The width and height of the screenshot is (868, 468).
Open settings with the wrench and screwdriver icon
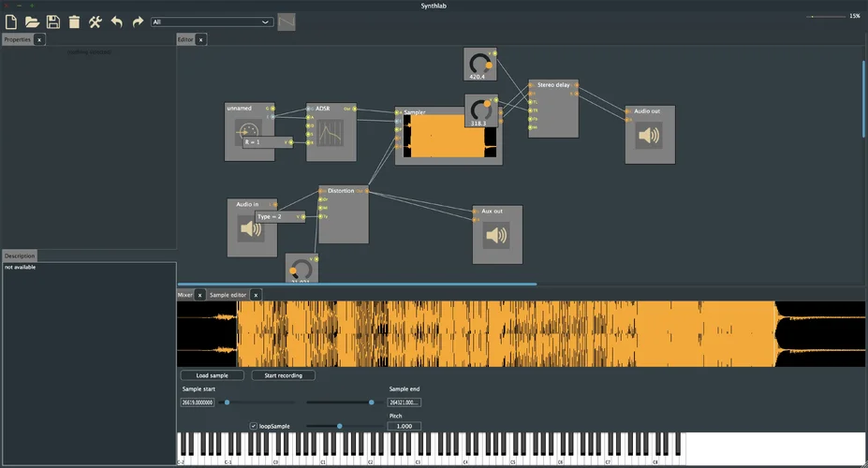pos(96,22)
